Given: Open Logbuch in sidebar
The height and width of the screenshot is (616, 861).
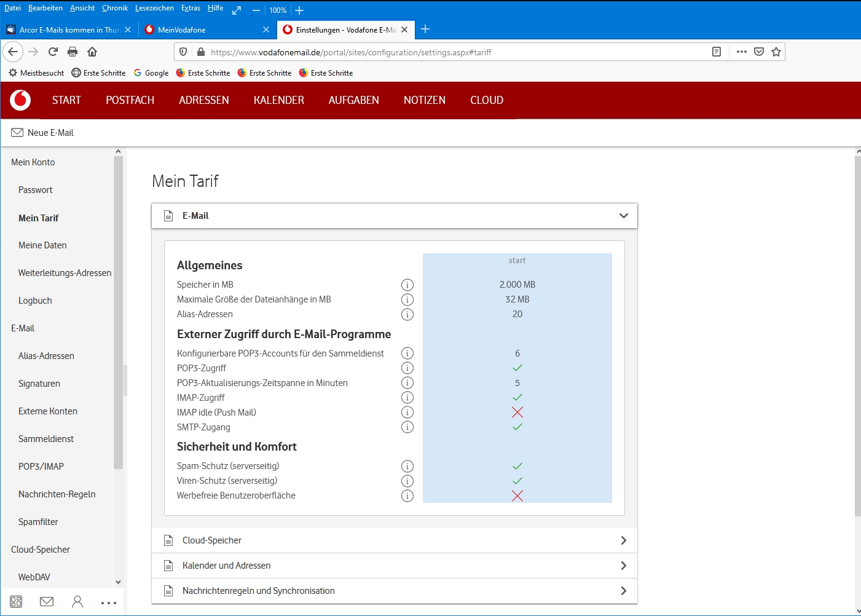Looking at the screenshot, I should pos(35,301).
